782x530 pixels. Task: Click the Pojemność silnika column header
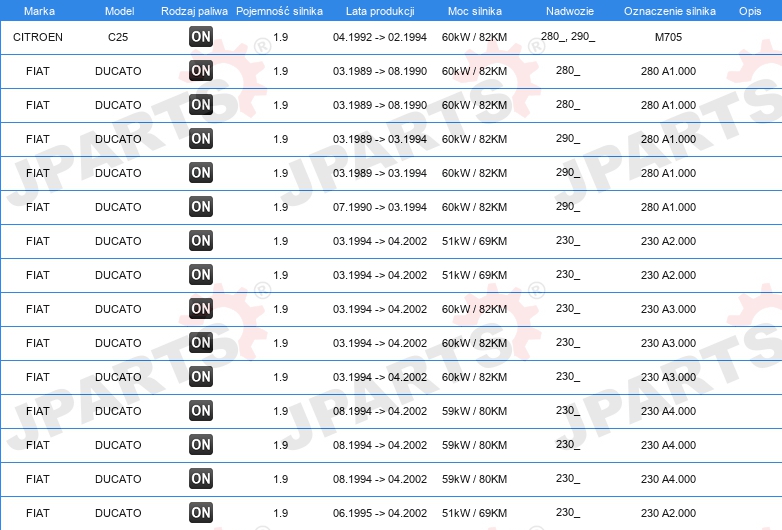pos(279,11)
